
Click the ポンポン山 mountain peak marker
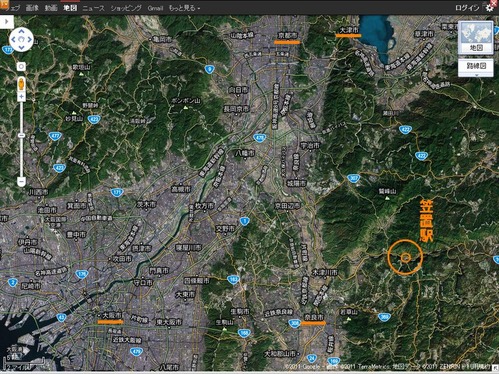click(186, 108)
